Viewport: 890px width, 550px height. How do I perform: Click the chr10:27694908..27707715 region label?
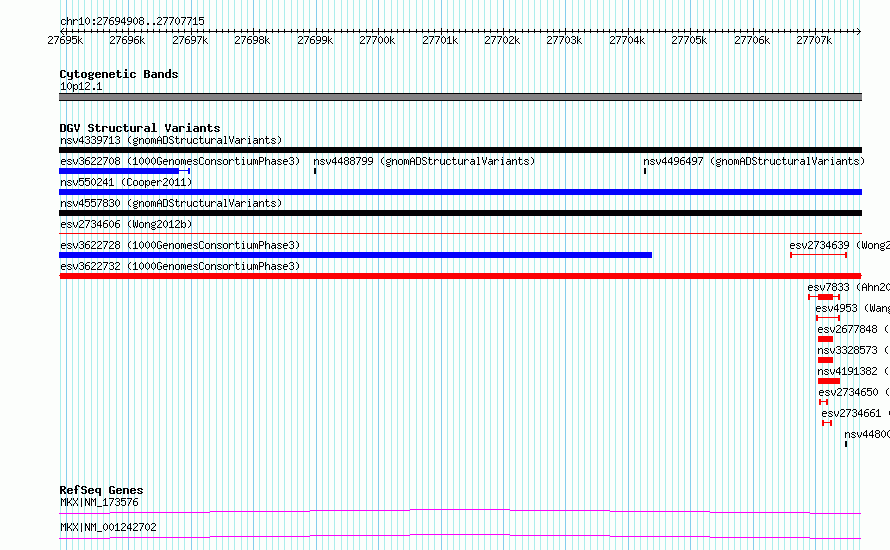coord(132,21)
